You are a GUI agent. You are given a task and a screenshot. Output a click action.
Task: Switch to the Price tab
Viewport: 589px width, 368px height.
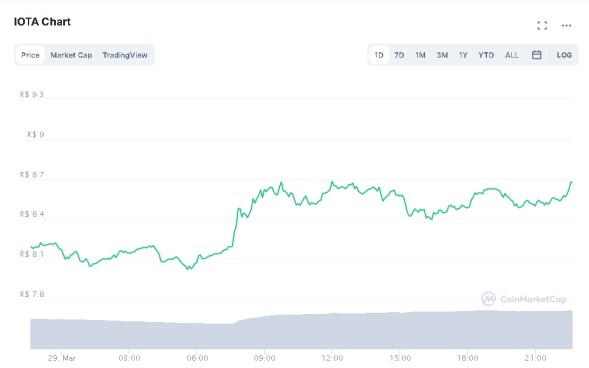tap(30, 55)
